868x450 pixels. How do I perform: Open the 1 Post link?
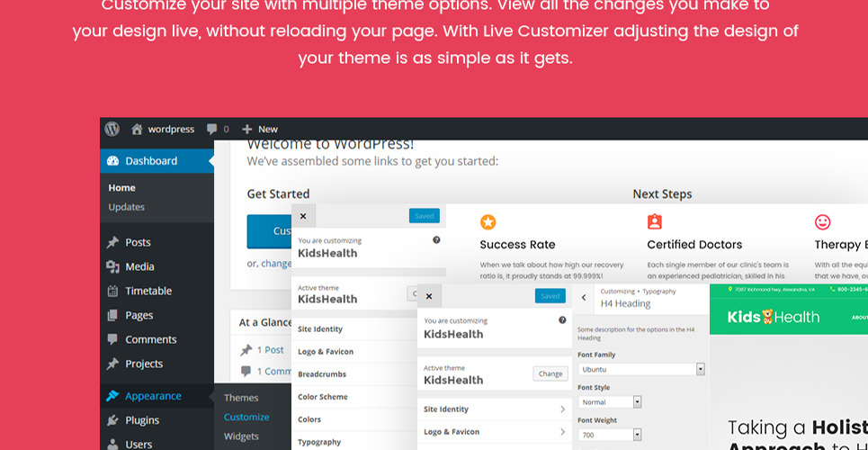click(270, 350)
